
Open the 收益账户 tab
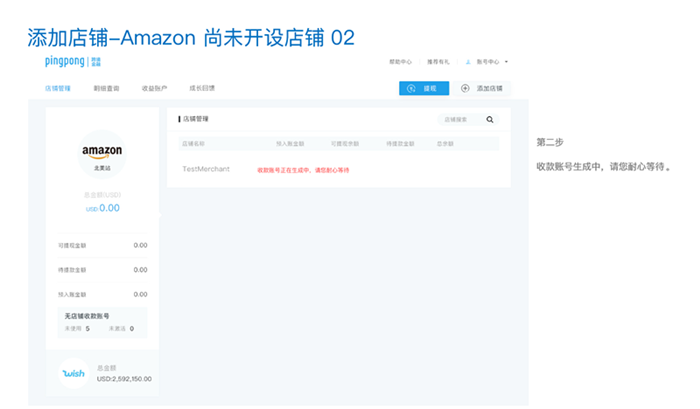pyautogui.click(x=154, y=88)
